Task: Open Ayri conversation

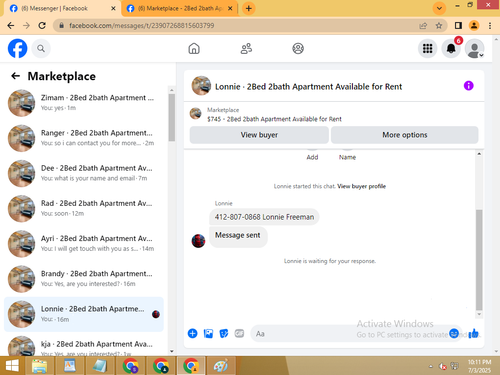Action: coord(84,244)
